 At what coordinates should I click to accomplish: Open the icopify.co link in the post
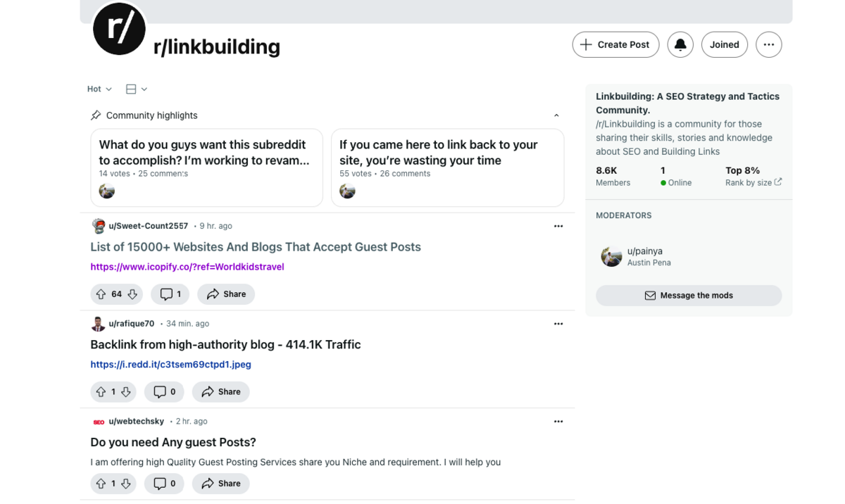coord(187,267)
